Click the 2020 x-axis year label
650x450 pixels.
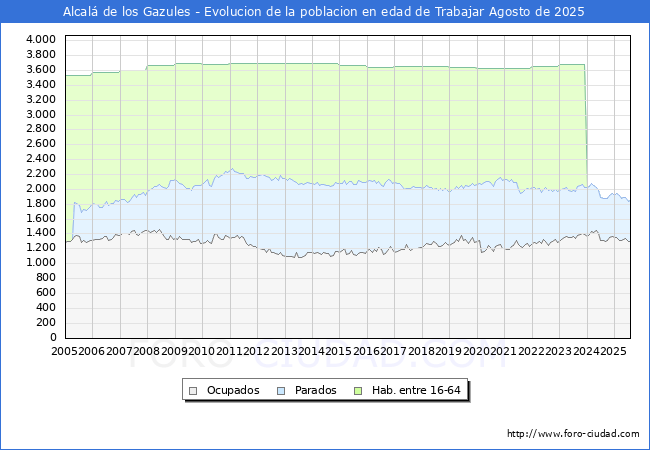476,351
